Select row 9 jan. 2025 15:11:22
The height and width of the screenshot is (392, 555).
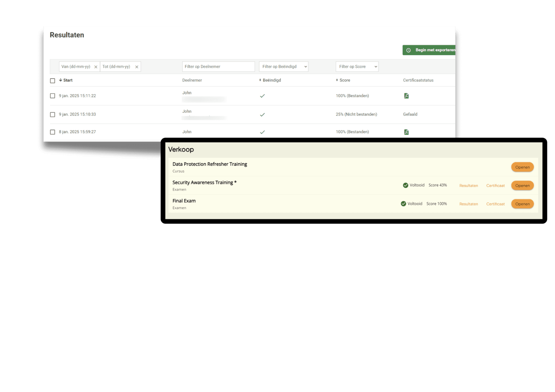point(52,96)
